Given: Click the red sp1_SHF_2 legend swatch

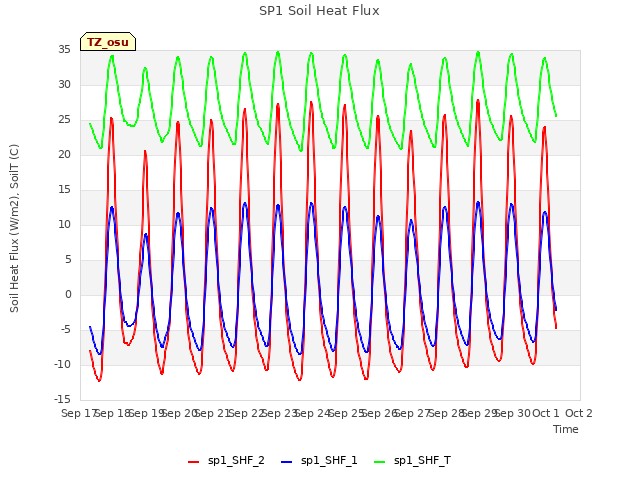Looking at the screenshot, I should coord(193,462).
